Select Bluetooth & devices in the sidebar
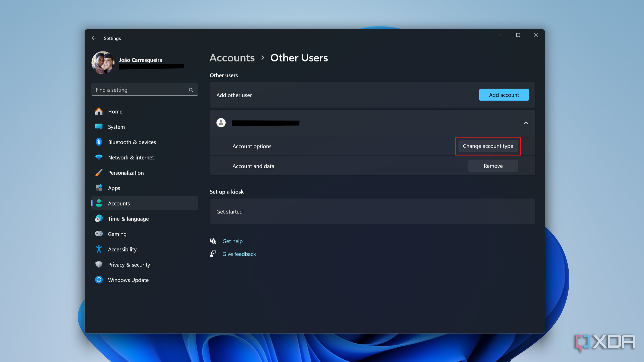 click(132, 142)
